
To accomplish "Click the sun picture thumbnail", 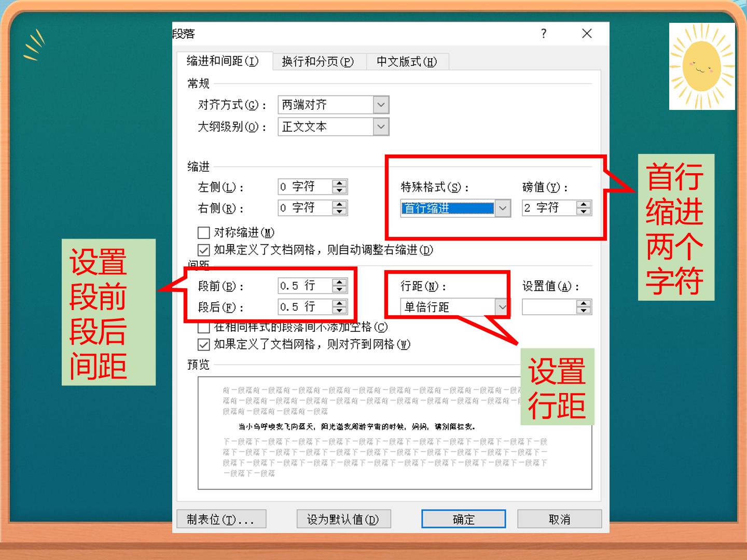I will click(x=702, y=66).
